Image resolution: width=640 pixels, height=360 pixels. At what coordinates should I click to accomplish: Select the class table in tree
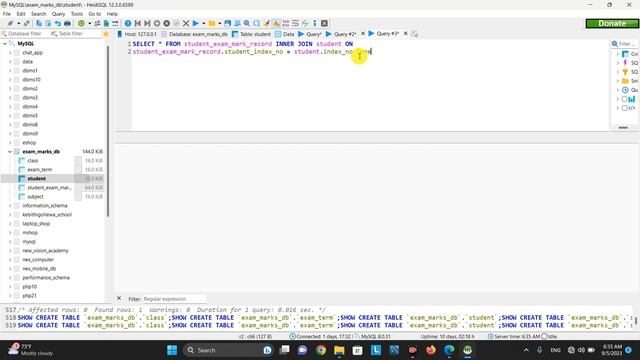pyautogui.click(x=33, y=160)
